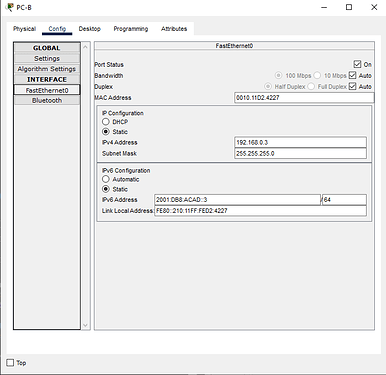Click the Link Local Address field
386x375 pixels.
pyautogui.click(x=260, y=211)
